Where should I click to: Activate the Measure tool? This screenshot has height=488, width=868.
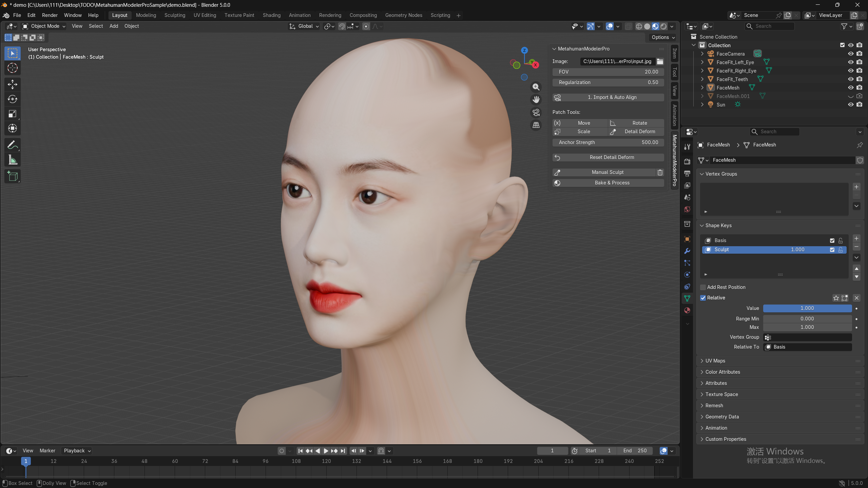(x=13, y=160)
